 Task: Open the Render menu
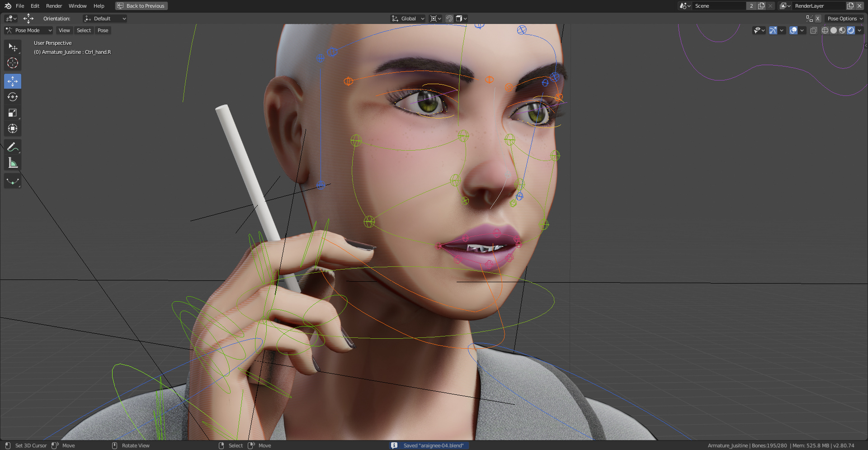(54, 6)
